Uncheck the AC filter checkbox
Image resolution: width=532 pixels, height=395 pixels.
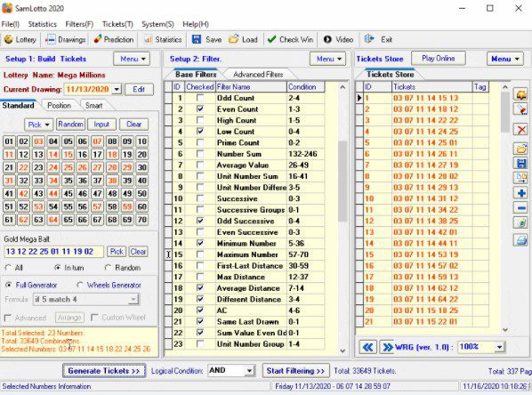(x=200, y=310)
